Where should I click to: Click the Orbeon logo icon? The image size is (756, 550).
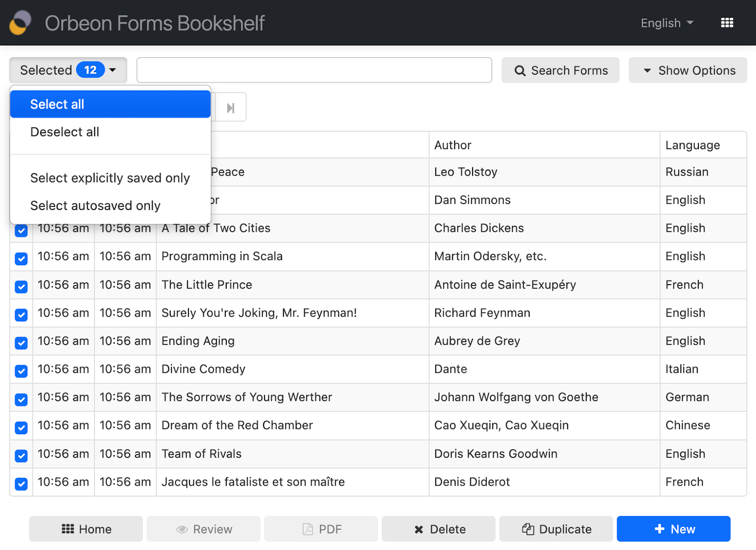pyautogui.click(x=20, y=23)
